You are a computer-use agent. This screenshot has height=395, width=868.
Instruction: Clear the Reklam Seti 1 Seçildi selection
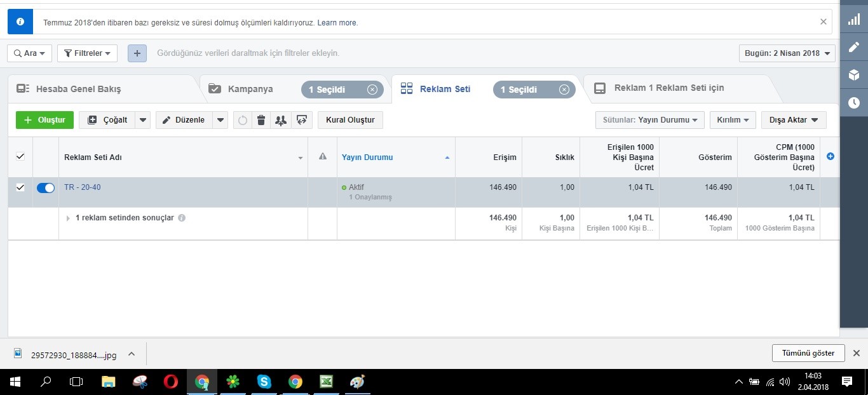pos(564,90)
